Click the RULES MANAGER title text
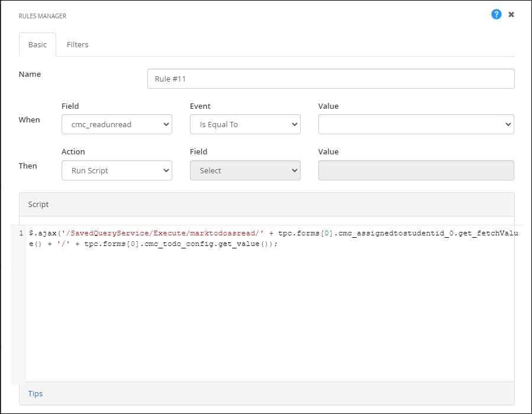532x414 pixels. point(43,16)
